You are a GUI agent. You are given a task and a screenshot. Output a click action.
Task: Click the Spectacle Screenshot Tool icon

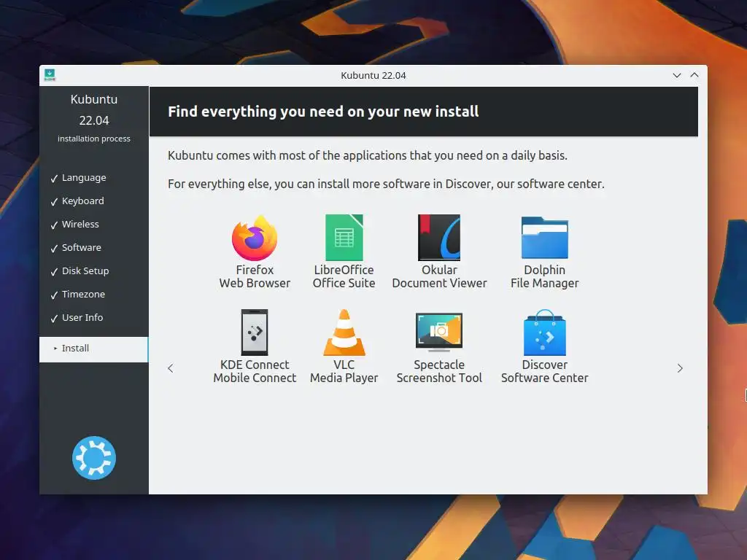438,332
